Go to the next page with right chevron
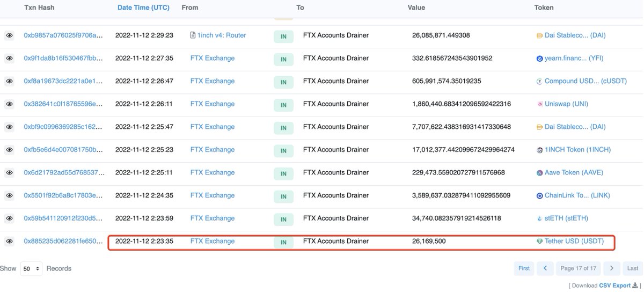The width and height of the screenshot is (644, 292). (x=611, y=268)
